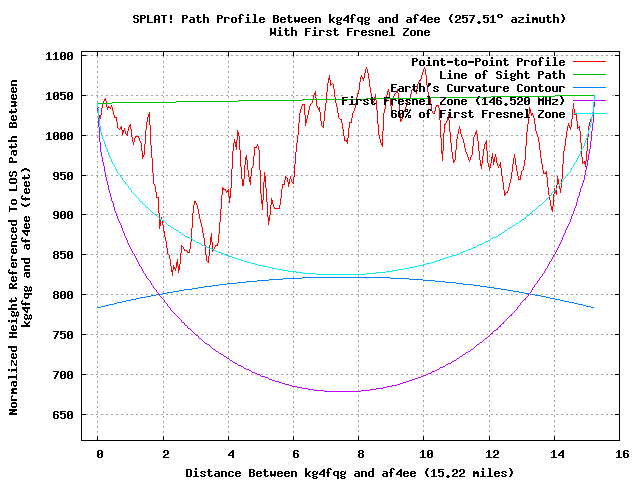This screenshot has height=480, width=640.
Task: Click the cyan legend line sample for 60% Fresnel
Action: tap(589, 114)
